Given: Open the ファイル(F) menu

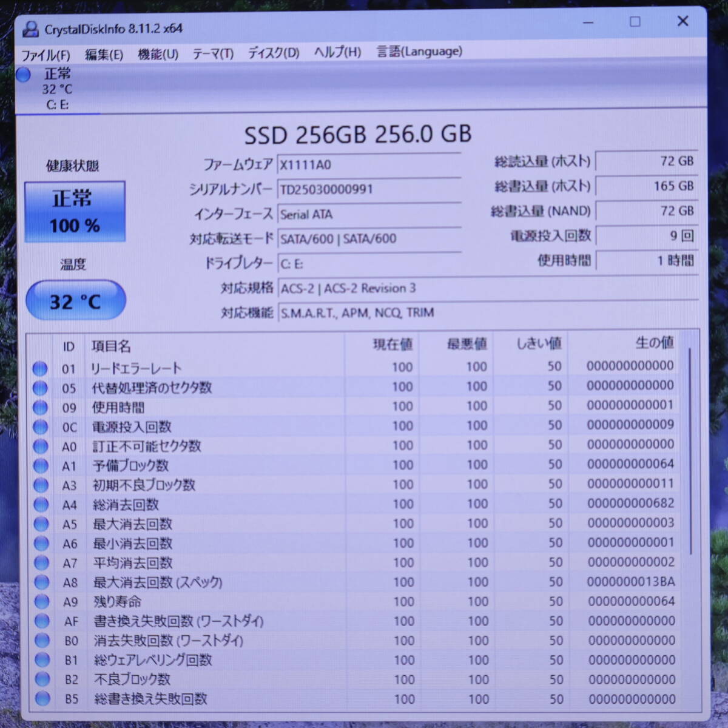Looking at the screenshot, I should (x=45, y=55).
